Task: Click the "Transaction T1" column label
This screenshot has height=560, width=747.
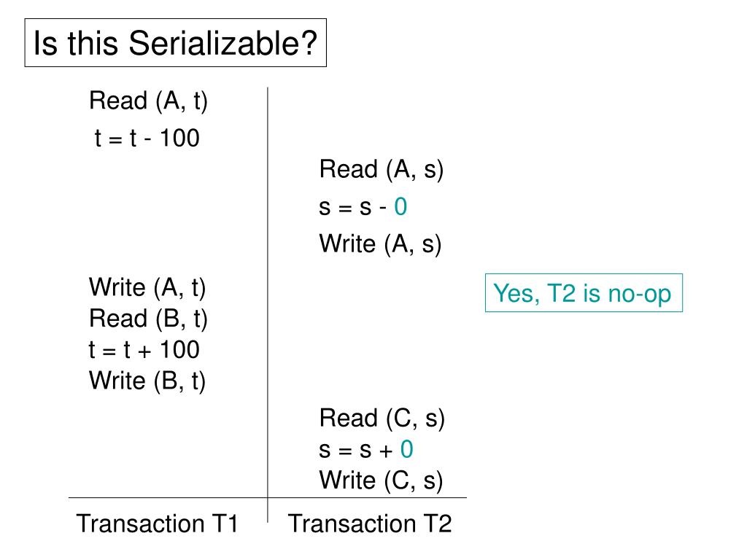Action: point(158,524)
